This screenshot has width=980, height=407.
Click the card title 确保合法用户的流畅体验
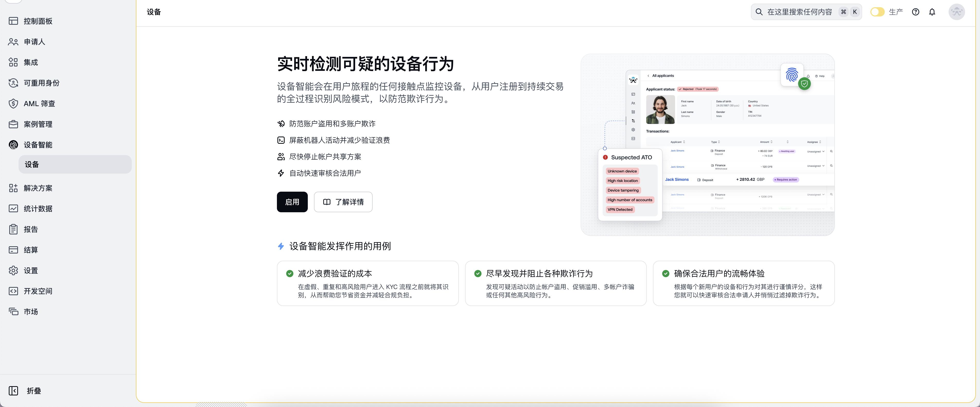(719, 273)
